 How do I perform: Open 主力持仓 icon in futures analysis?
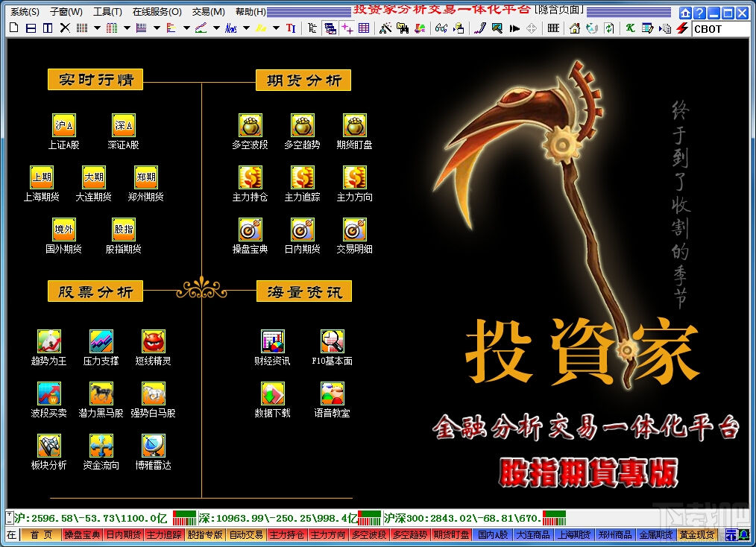[x=251, y=177]
